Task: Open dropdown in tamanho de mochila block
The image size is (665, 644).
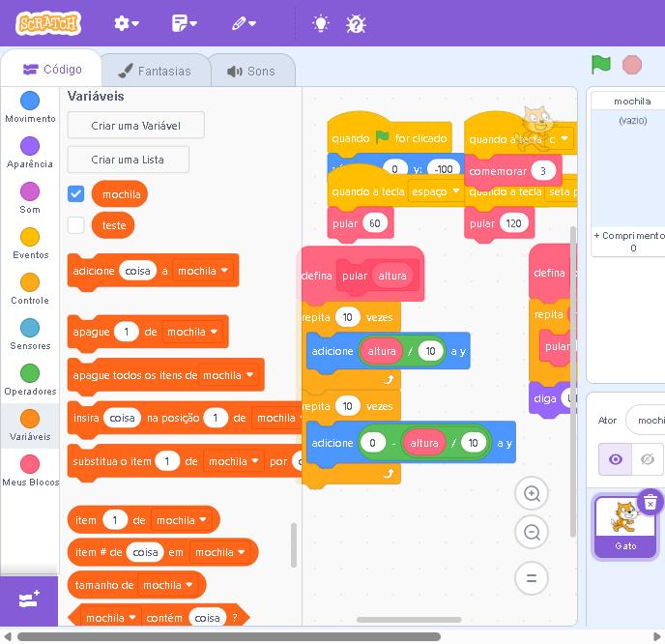Action: click(x=168, y=585)
